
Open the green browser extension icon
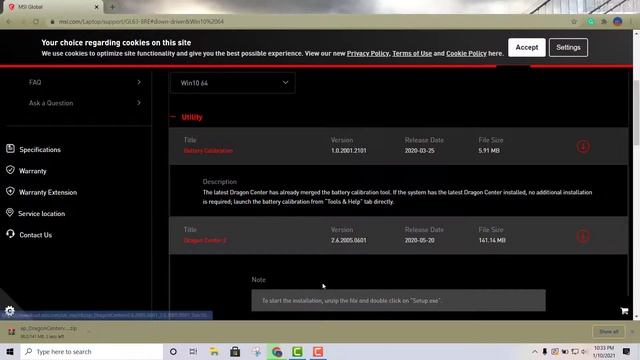pos(591,21)
